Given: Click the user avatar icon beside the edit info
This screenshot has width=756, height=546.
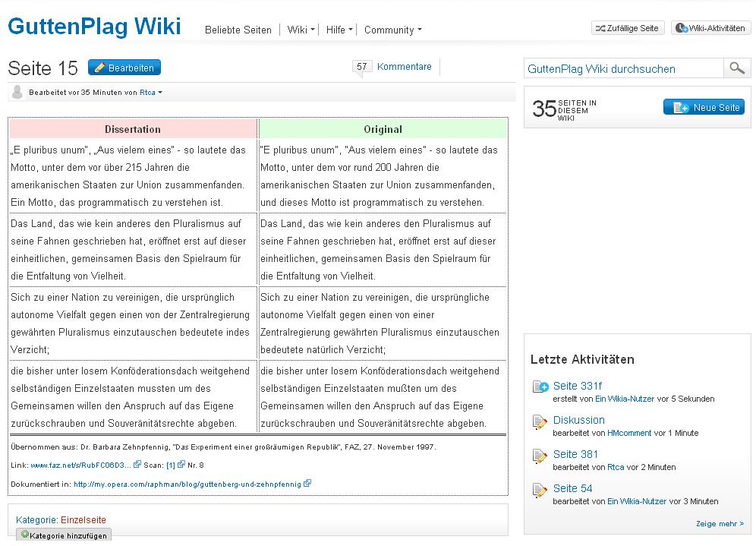Looking at the screenshot, I should [17, 92].
